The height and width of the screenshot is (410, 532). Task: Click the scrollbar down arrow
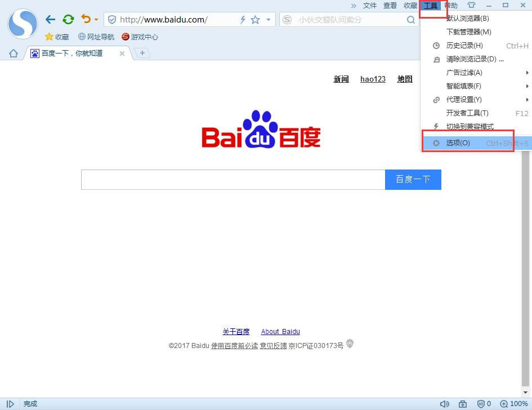point(525,393)
